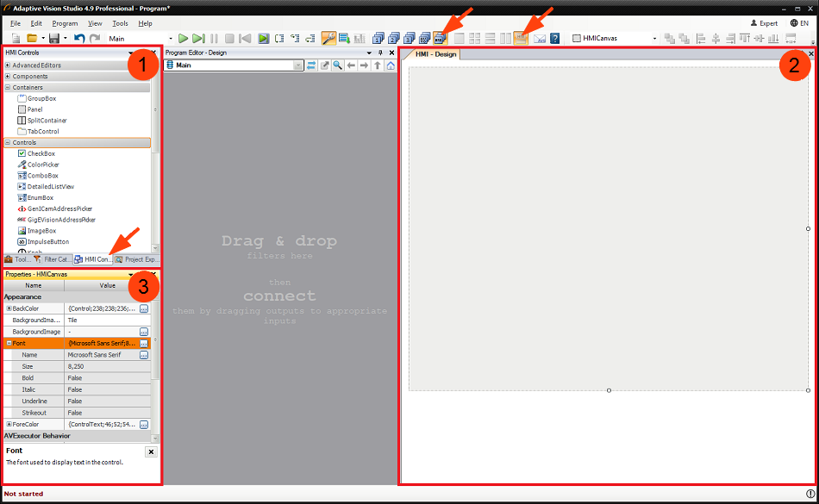The height and width of the screenshot is (504, 819).
Task: Click the green Run program button
Action: pos(184,39)
